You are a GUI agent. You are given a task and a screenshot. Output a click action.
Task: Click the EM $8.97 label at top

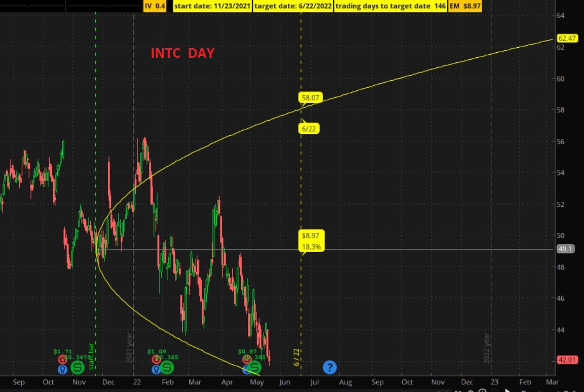pyautogui.click(x=464, y=6)
